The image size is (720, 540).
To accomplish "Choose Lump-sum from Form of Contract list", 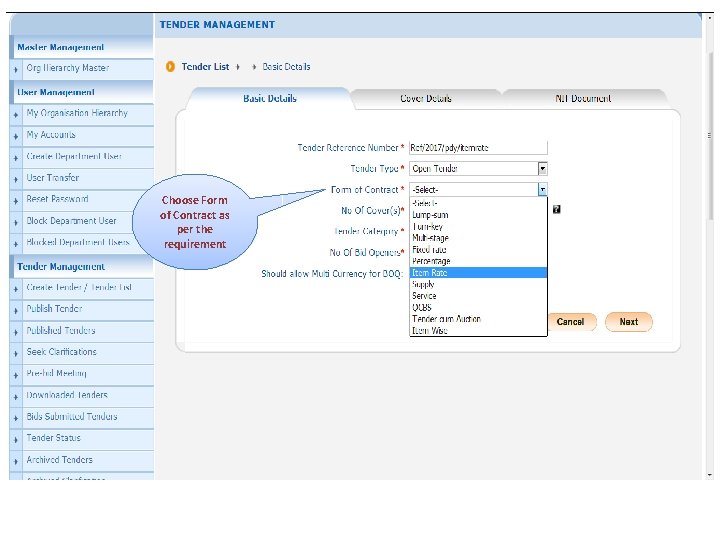I will click(x=478, y=215).
